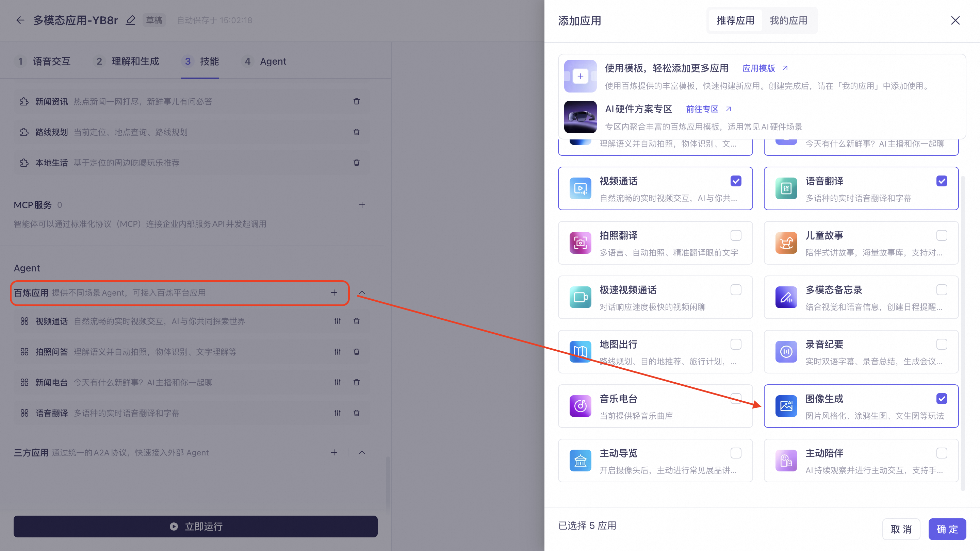Click the plus icon for MCP服务
Image resolution: width=980 pixels, height=551 pixels.
click(x=362, y=205)
